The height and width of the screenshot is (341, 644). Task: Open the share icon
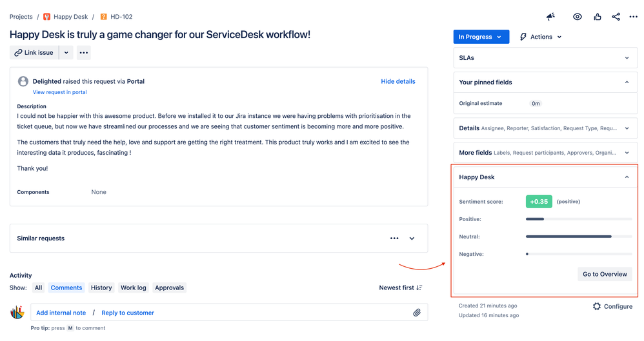pos(616,17)
